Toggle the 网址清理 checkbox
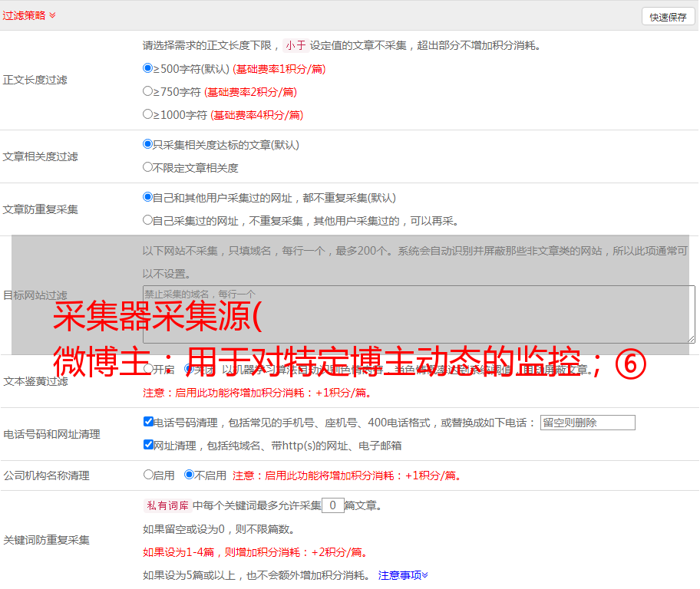 coord(148,444)
